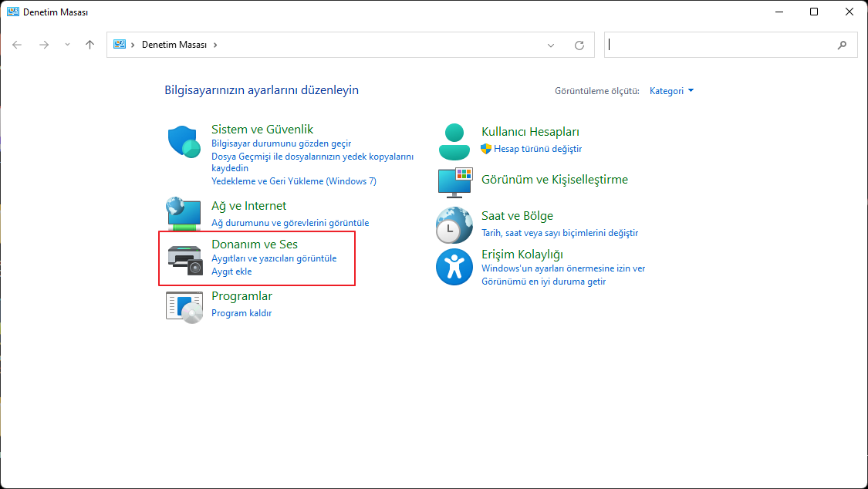Click the Erişim Kolaylığı accessibility icon
Viewport: 868px width, 489px height.
[454, 267]
